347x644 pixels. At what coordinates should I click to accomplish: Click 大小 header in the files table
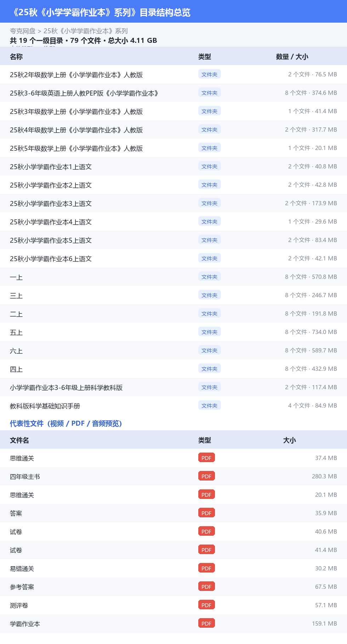290,440
